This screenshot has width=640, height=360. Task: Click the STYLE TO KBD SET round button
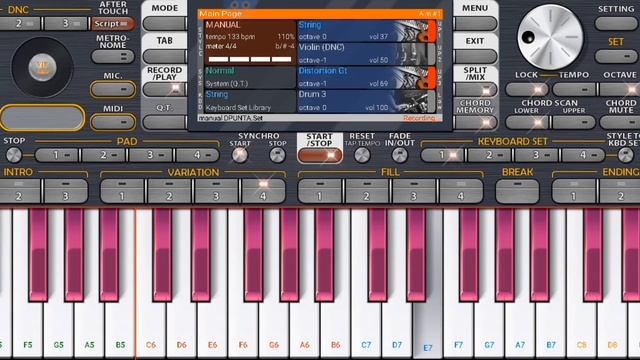pyautogui.click(x=625, y=155)
